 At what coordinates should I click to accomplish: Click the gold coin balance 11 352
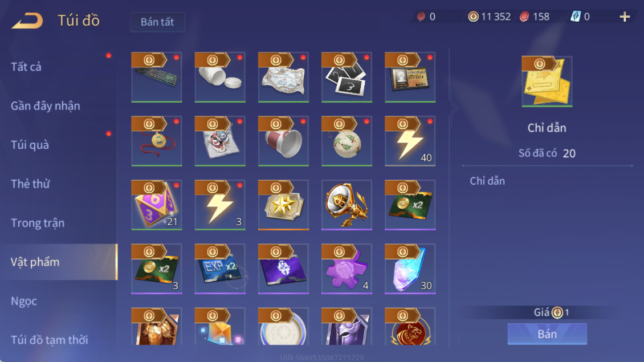pyautogui.click(x=490, y=17)
